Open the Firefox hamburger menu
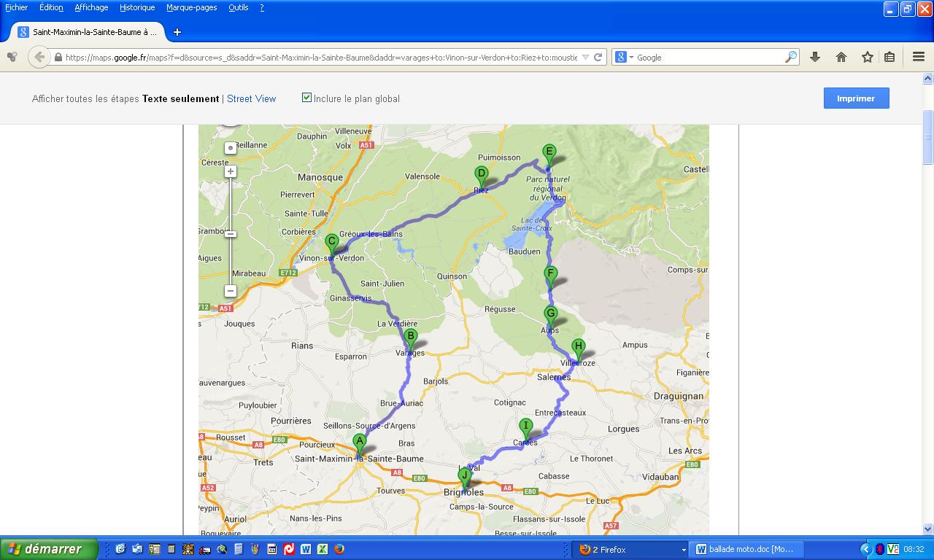Viewport: 934px width, 560px height. tap(919, 57)
